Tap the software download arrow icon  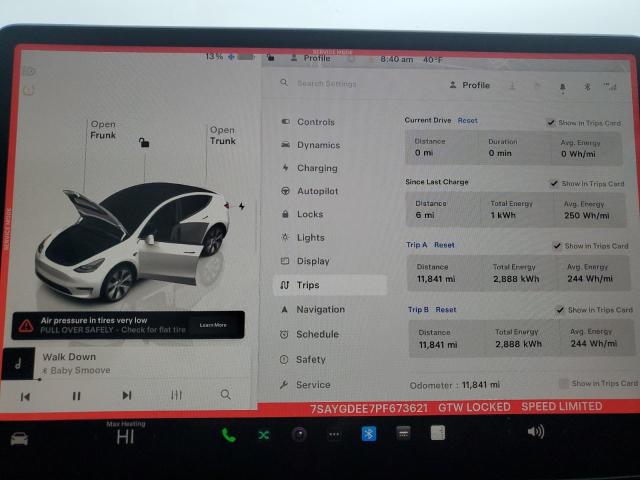[512, 86]
